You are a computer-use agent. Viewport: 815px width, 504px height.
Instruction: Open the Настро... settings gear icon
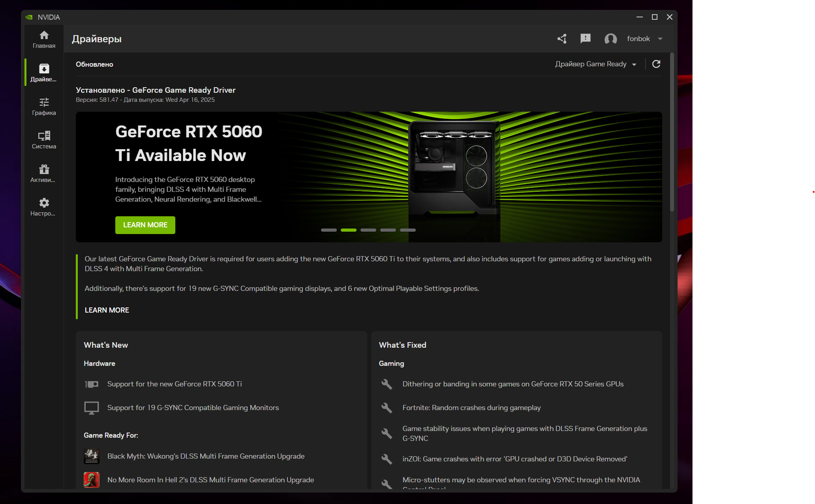click(x=44, y=207)
